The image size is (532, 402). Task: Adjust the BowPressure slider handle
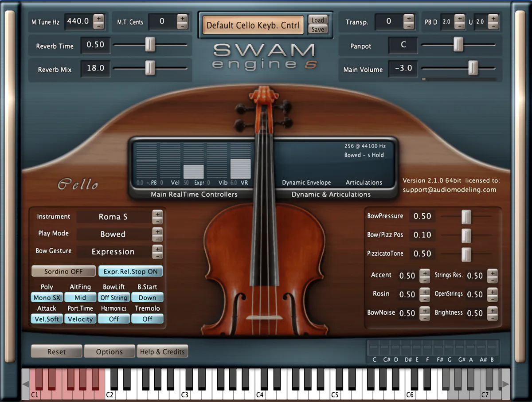tap(466, 217)
